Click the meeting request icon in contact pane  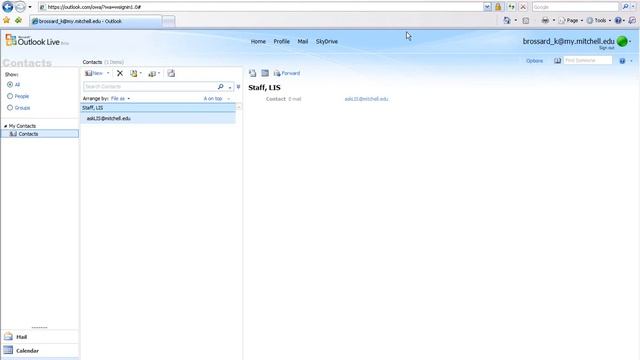[265, 73]
